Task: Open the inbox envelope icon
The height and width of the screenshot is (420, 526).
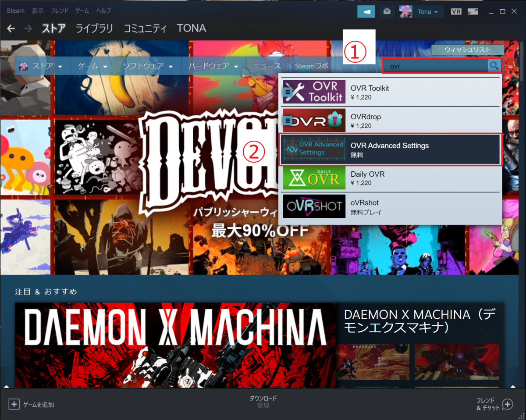Action: (387, 12)
